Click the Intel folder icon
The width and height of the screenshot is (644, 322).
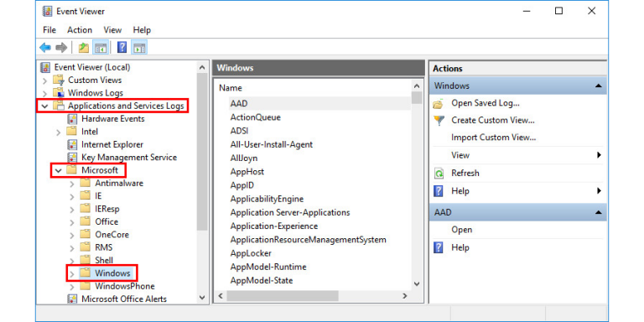click(x=72, y=132)
